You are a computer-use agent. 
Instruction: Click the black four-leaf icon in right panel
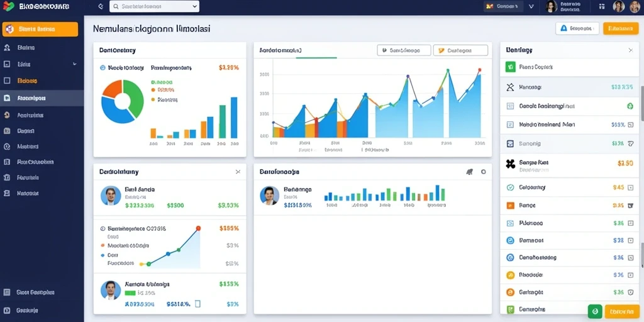pos(510,164)
